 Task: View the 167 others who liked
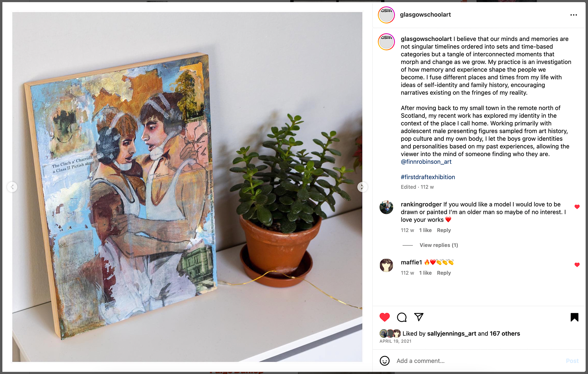pos(505,334)
